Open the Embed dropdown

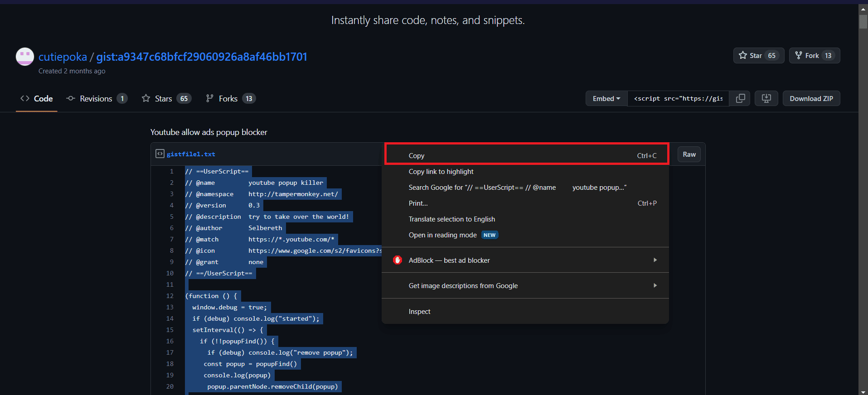tap(606, 98)
